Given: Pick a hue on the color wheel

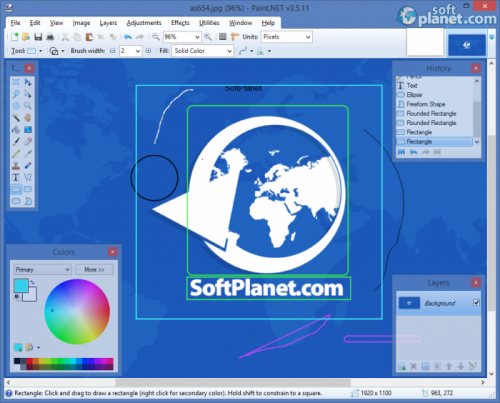Looking at the screenshot, I should 77,312.
